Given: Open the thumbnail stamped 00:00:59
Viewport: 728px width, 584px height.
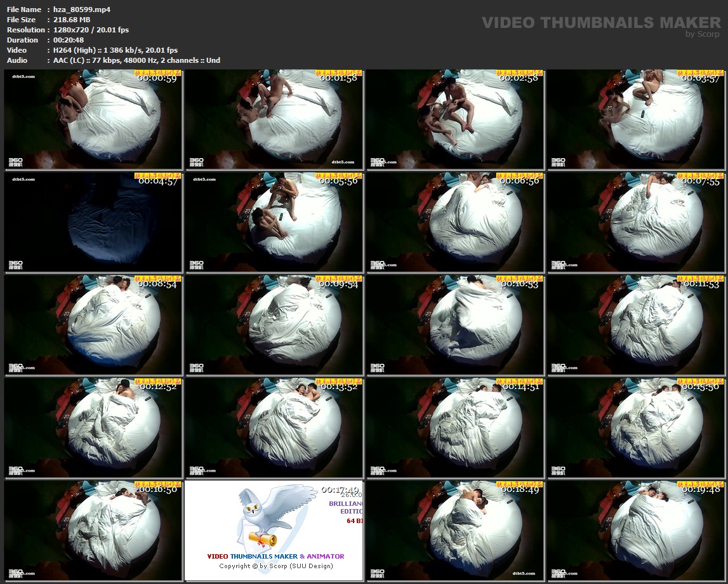Looking at the screenshot, I should point(93,119).
